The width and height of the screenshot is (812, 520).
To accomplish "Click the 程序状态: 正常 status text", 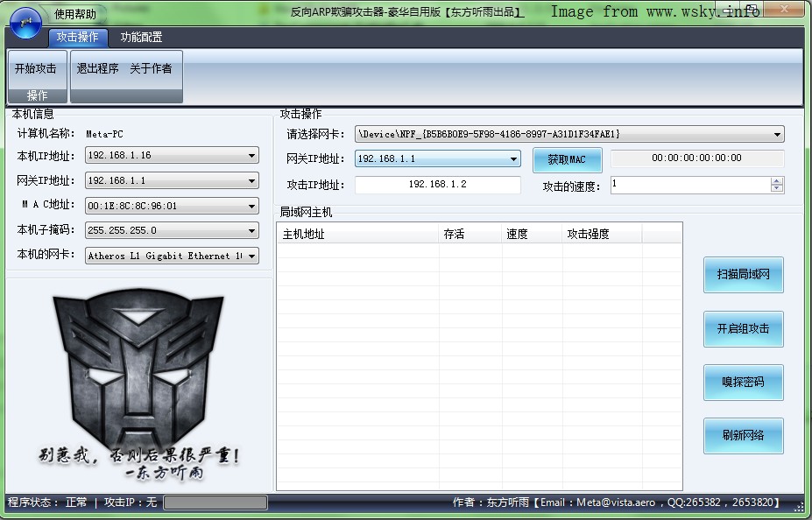I will 47,502.
